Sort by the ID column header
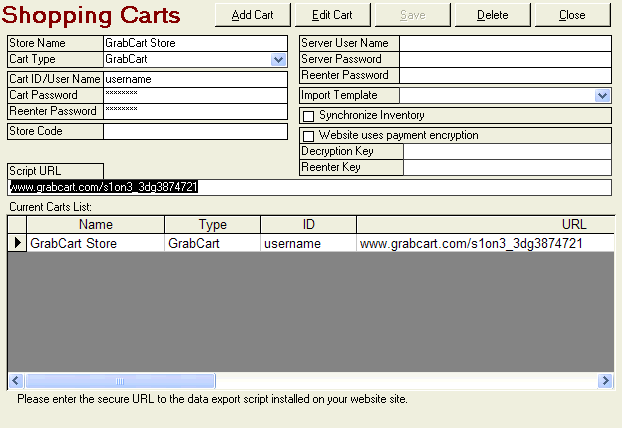The height and width of the screenshot is (428, 622). 309,225
